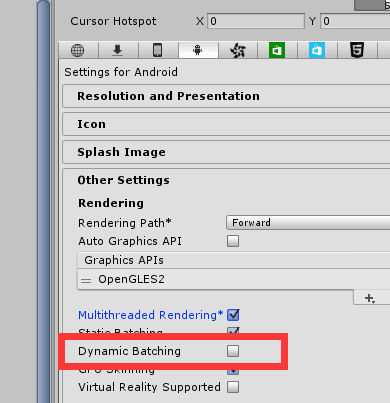Click the vertical blue scrollbar on left
The width and height of the screenshot is (390, 403).
[43, 201]
